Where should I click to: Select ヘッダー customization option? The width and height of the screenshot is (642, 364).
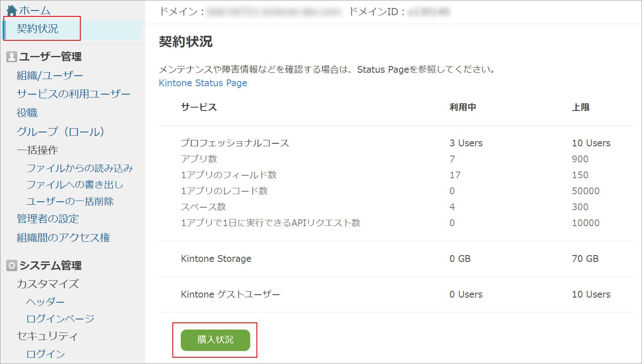click(45, 301)
